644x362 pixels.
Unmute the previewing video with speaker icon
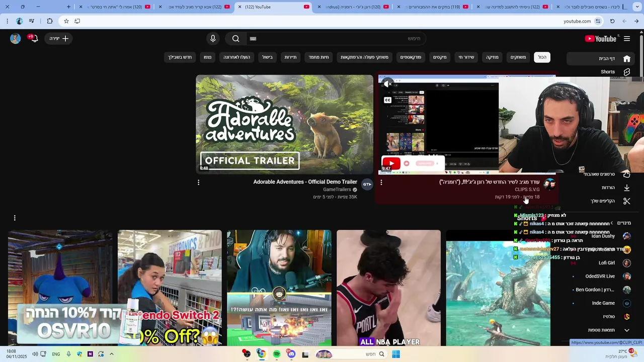[x=387, y=84]
